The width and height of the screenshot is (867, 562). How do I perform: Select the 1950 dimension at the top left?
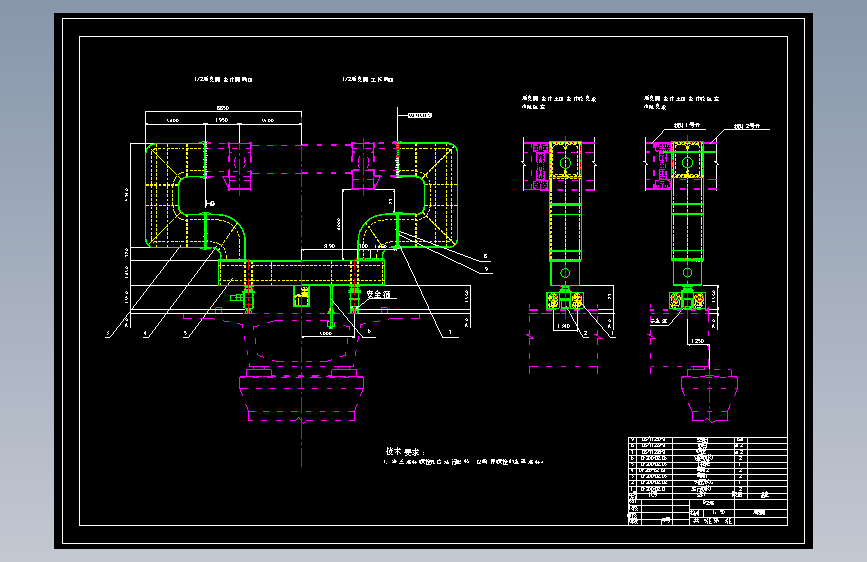pyautogui.click(x=222, y=120)
